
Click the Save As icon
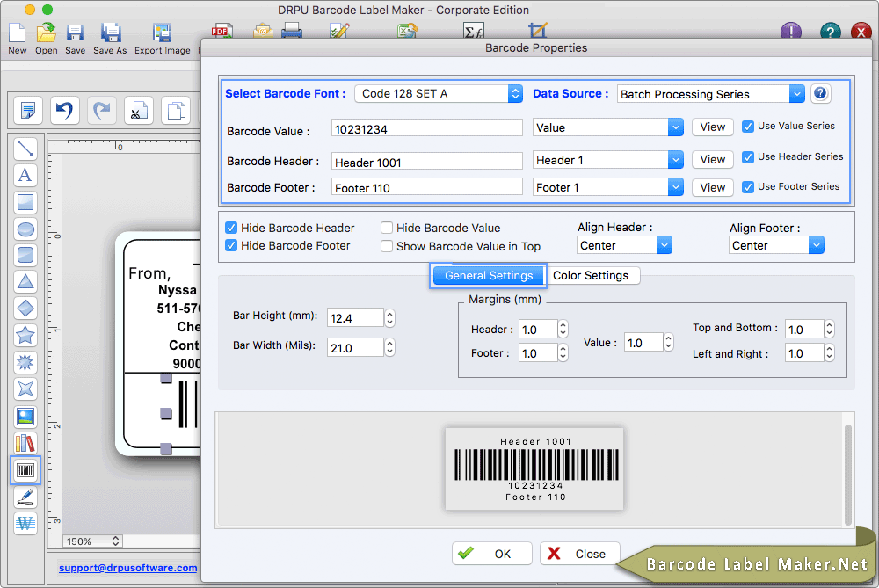point(111,33)
